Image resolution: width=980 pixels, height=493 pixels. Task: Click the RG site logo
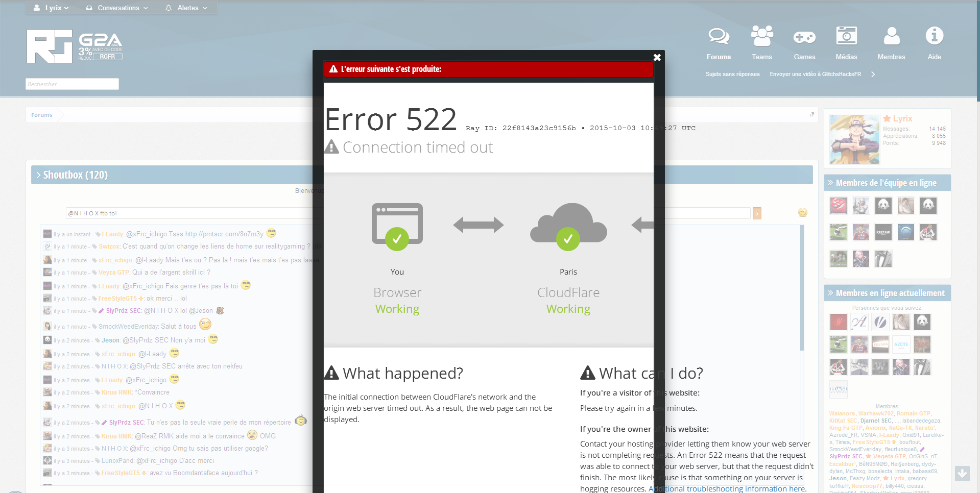[50, 46]
